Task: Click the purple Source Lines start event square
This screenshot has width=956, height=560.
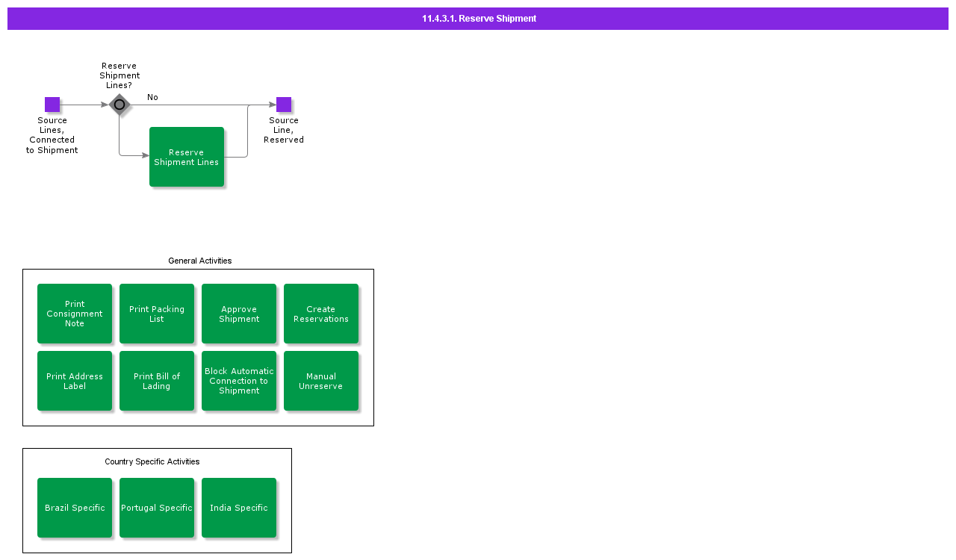Action: [x=52, y=105]
